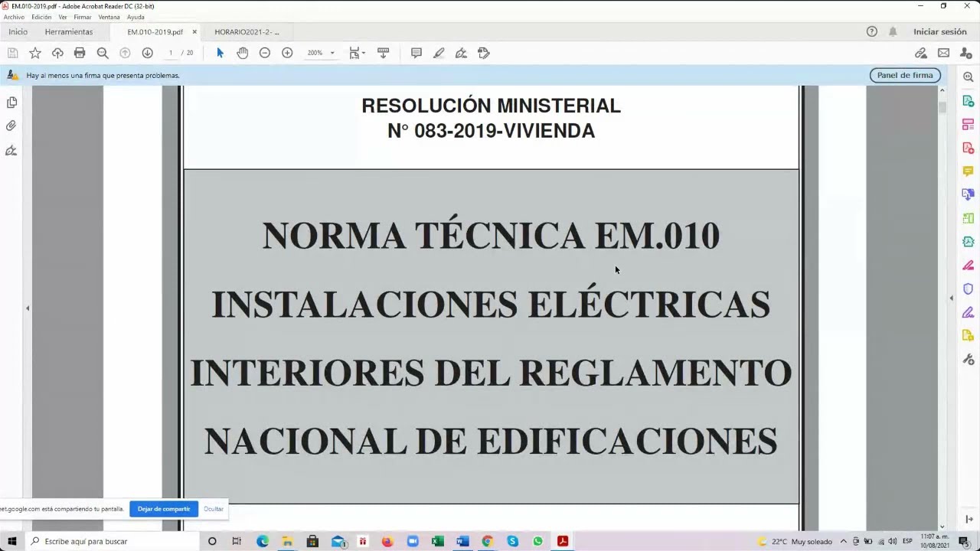
Task: Click the page number input field
Action: 171,53
